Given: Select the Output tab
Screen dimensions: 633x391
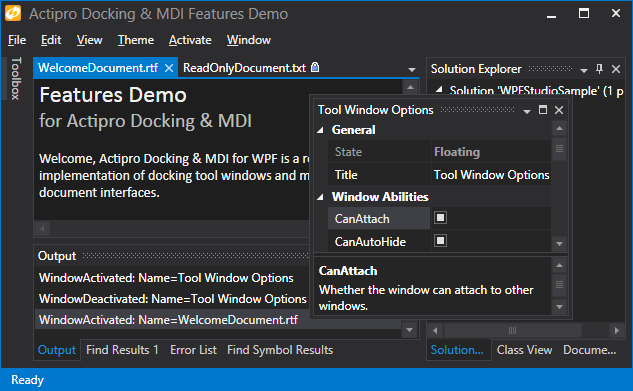Looking at the screenshot, I should tap(57, 350).
